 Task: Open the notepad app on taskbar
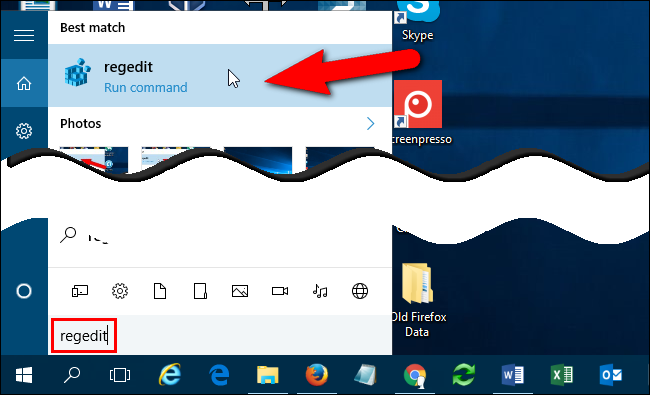tap(365, 375)
